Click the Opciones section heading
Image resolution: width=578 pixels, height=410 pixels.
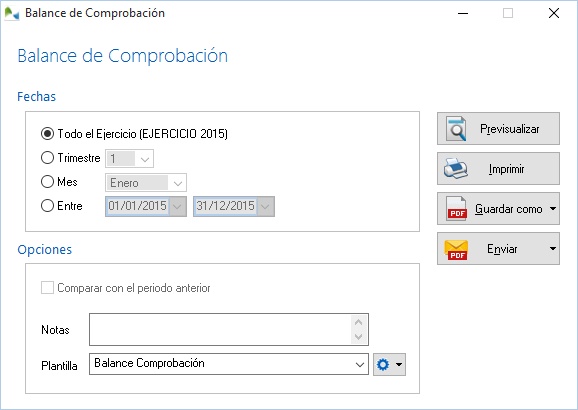[45, 250]
